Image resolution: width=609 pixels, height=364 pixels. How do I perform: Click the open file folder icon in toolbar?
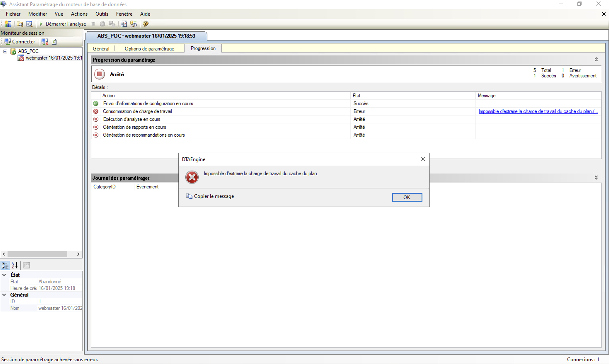point(20,24)
